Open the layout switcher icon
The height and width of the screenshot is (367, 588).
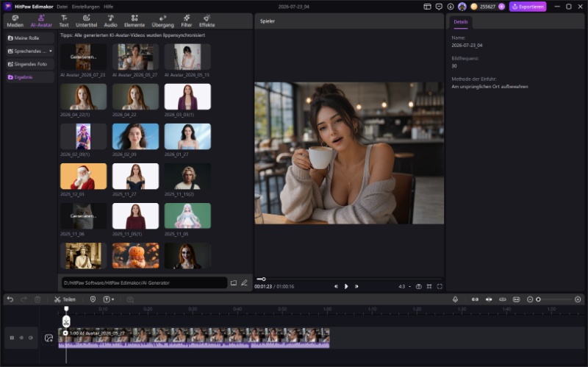point(427,7)
